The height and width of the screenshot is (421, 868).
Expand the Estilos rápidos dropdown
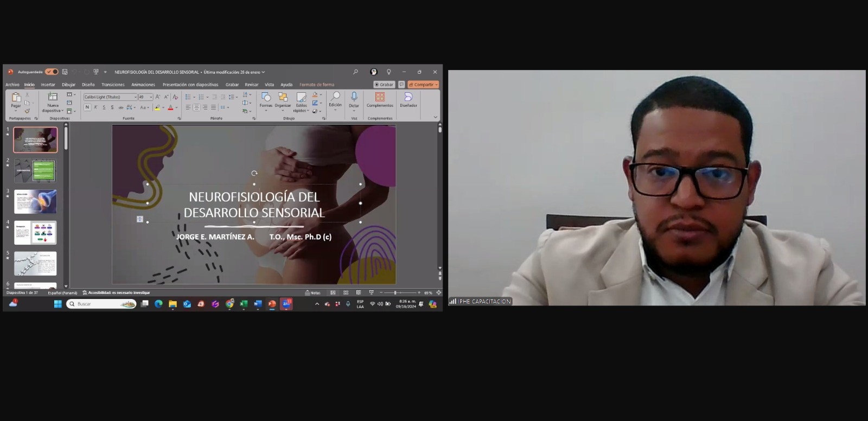[x=301, y=101]
